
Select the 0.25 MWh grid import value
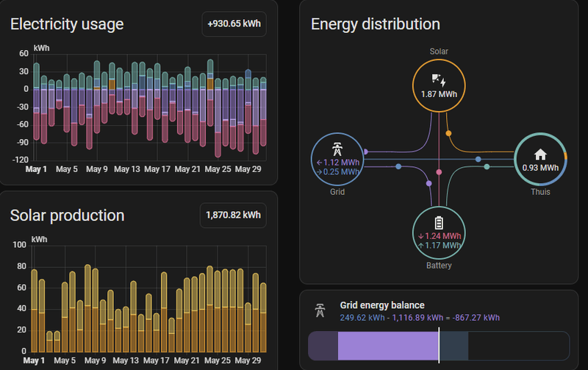pyautogui.click(x=341, y=172)
